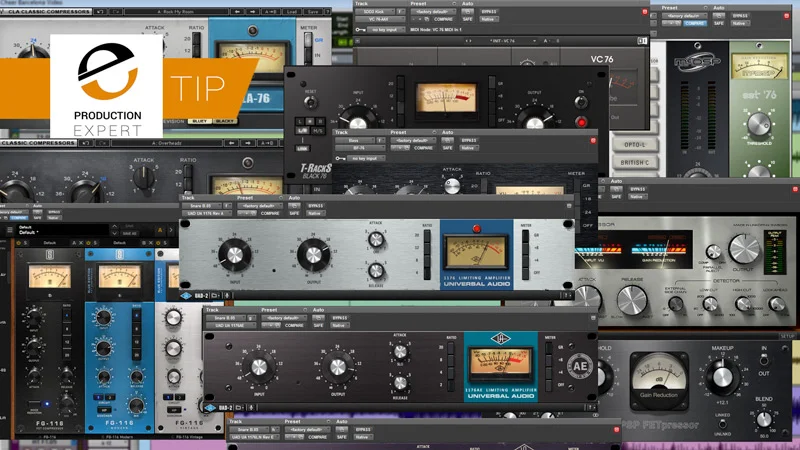Toggle Linked/Unlinked switch on PSP FETpressor
The width and height of the screenshot is (800, 450).
click(722, 424)
